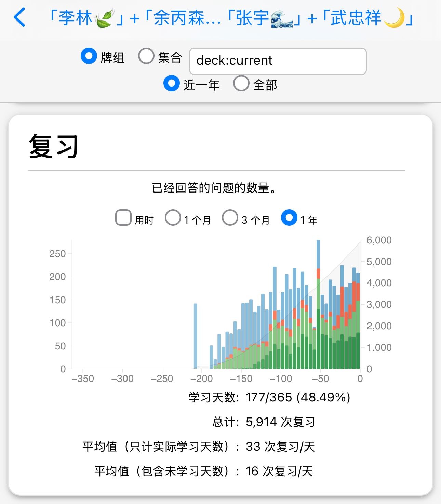Click the wave emoji in title

pos(282,18)
